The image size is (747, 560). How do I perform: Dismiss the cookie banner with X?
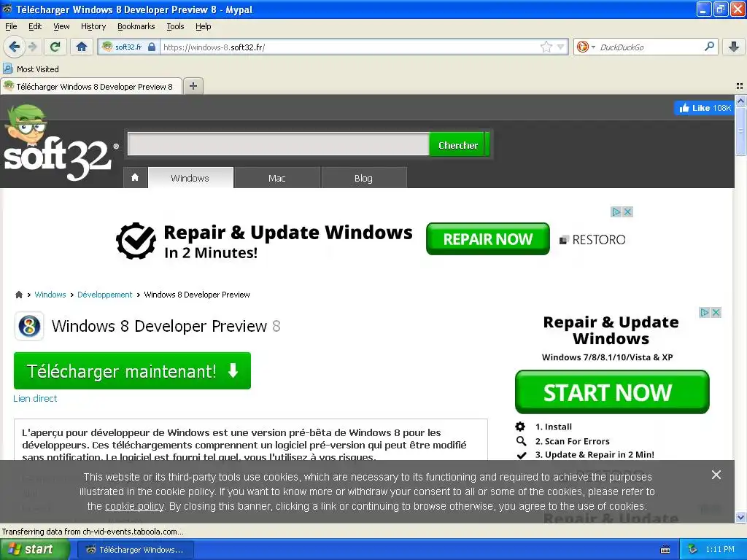(x=716, y=475)
